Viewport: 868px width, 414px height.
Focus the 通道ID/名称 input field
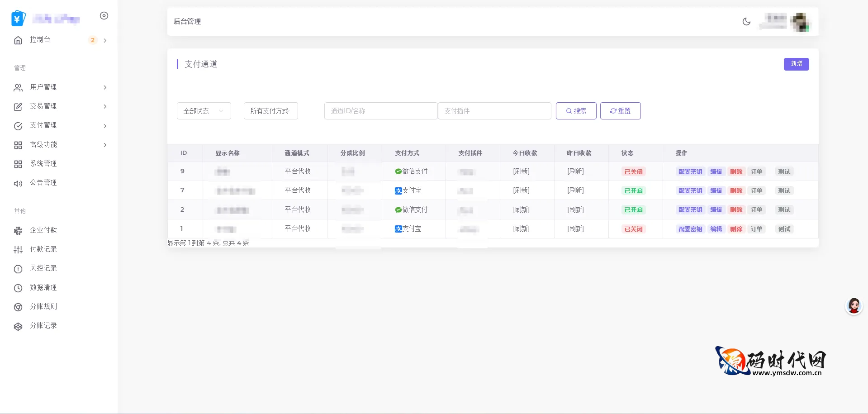point(380,111)
